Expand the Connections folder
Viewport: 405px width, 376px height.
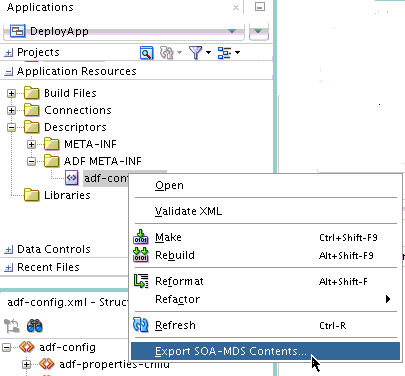11,110
